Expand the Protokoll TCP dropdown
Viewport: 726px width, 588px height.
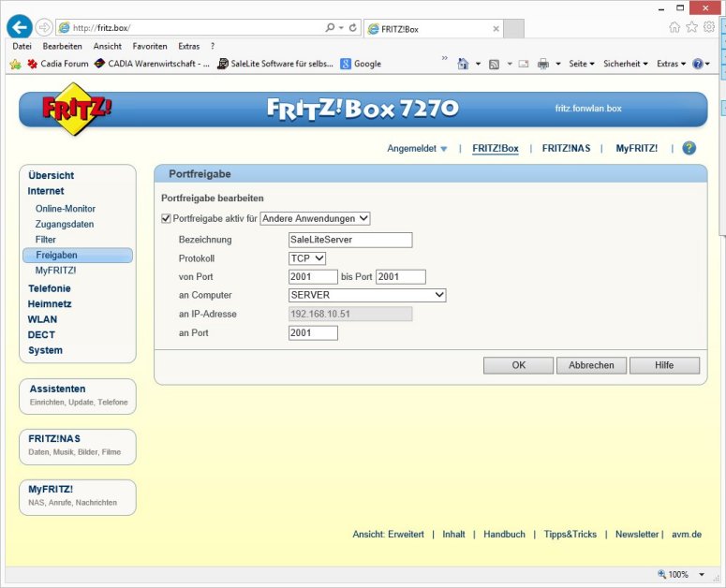coord(307,258)
